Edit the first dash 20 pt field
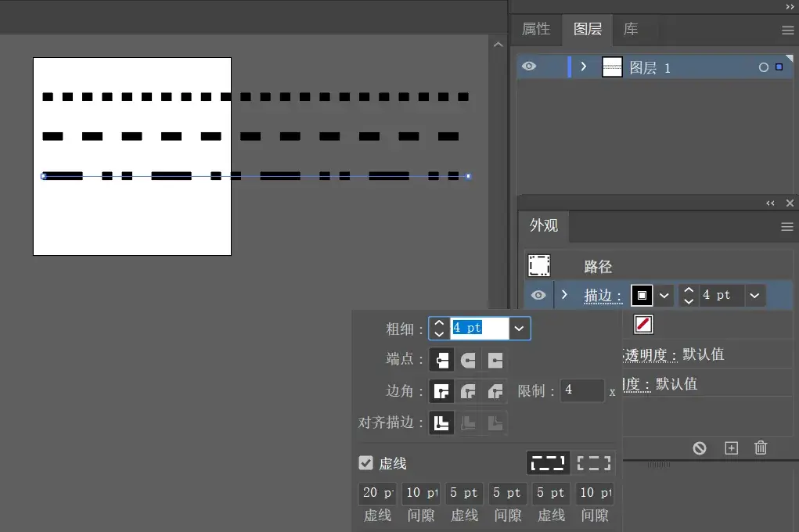 (x=377, y=493)
